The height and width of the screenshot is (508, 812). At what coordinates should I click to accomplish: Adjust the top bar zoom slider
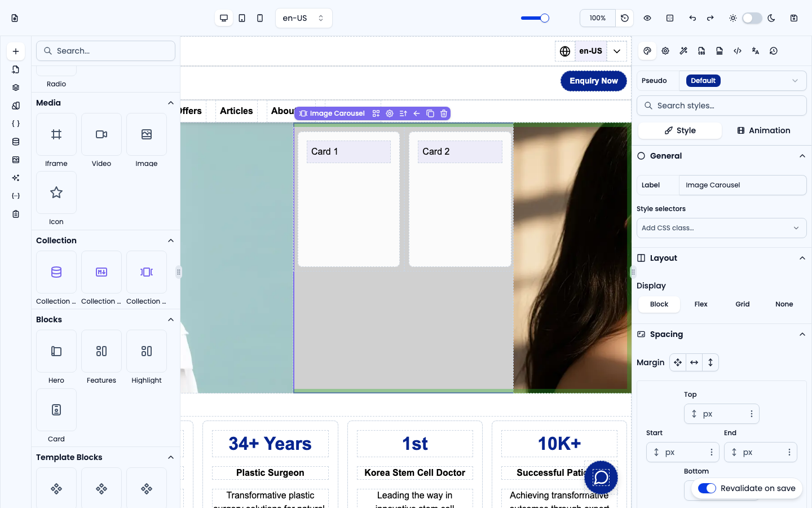(535, 18)
